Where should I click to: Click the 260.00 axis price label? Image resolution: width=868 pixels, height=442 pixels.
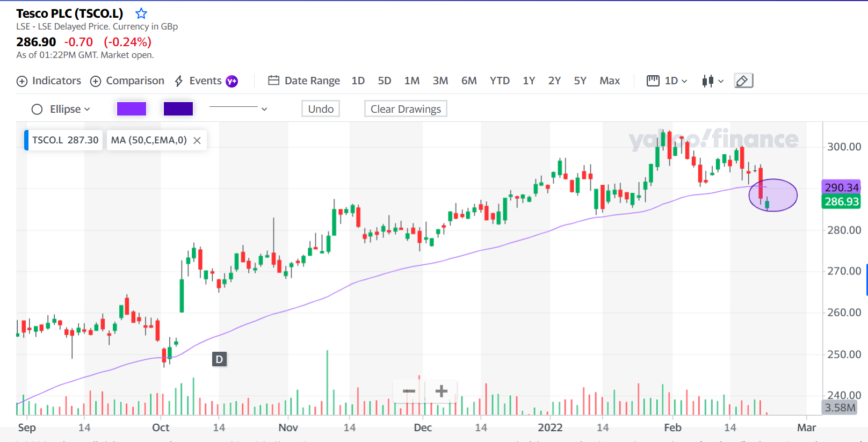tap(844, 313)
